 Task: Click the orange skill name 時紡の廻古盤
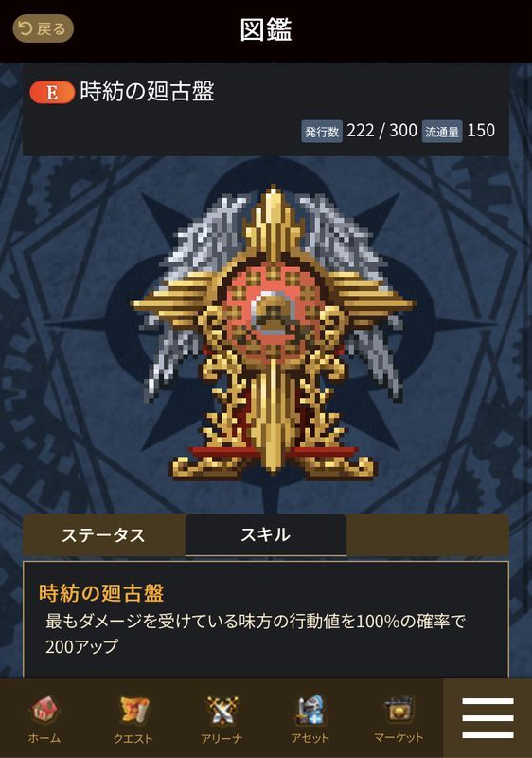(101, 593)
